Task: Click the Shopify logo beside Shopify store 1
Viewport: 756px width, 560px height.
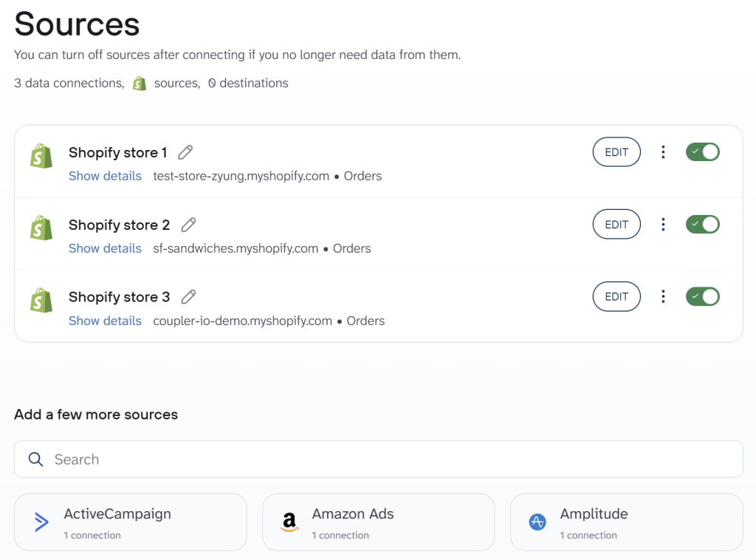Action: [x=41, y=156]
